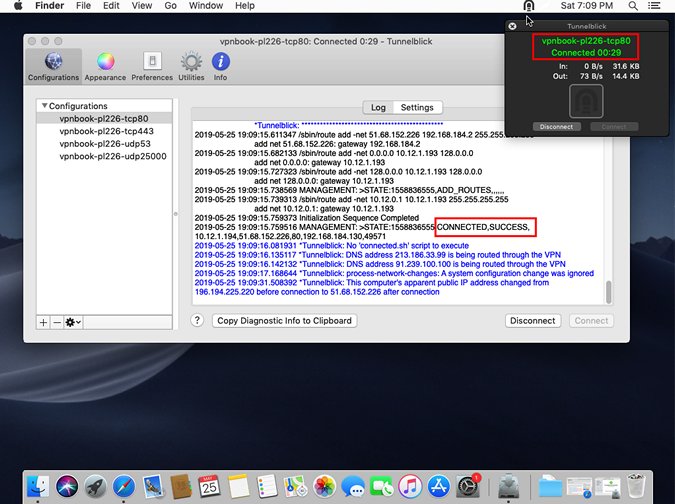Open Messages from the Dock
Viewport: 675px width, 504px height.
(x=353, y=487)
